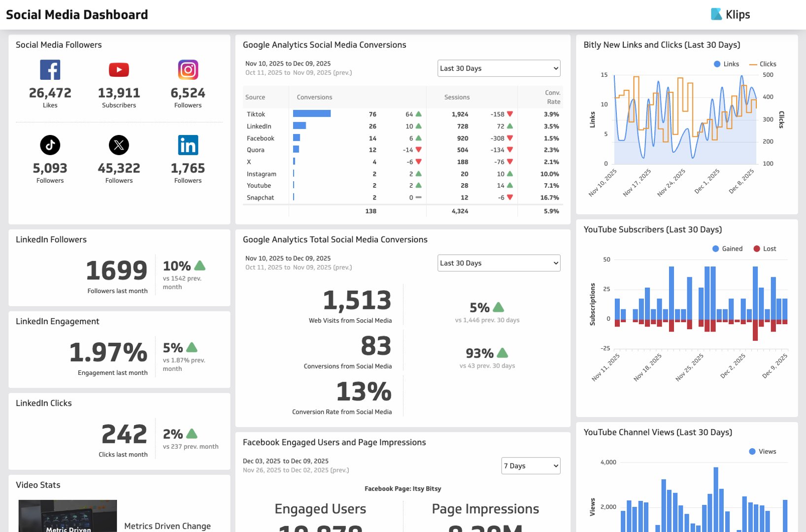Open the Instagram followers icon
This screenshot has height=532, width=806.
(188, 69)
